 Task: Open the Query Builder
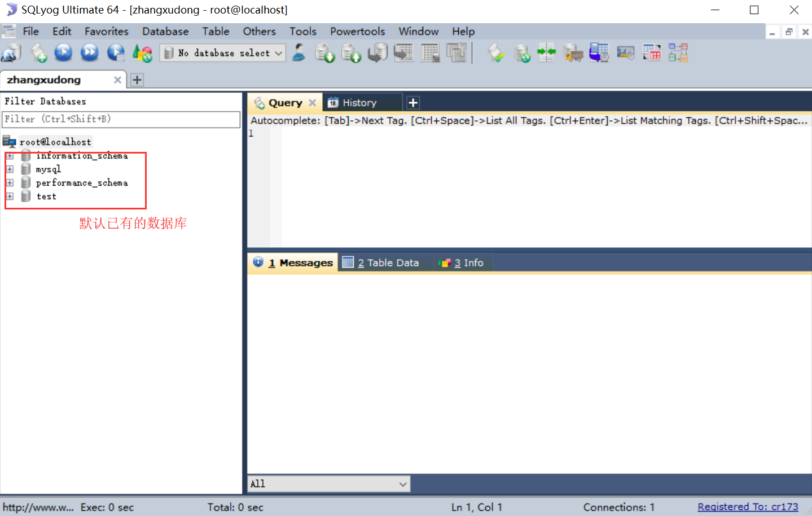[652, 53]
